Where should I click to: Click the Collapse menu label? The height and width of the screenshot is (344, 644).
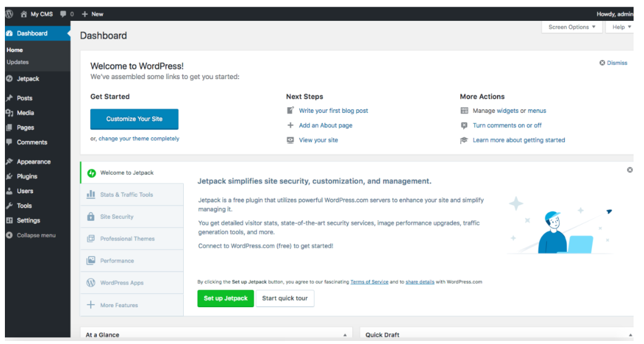36,235
